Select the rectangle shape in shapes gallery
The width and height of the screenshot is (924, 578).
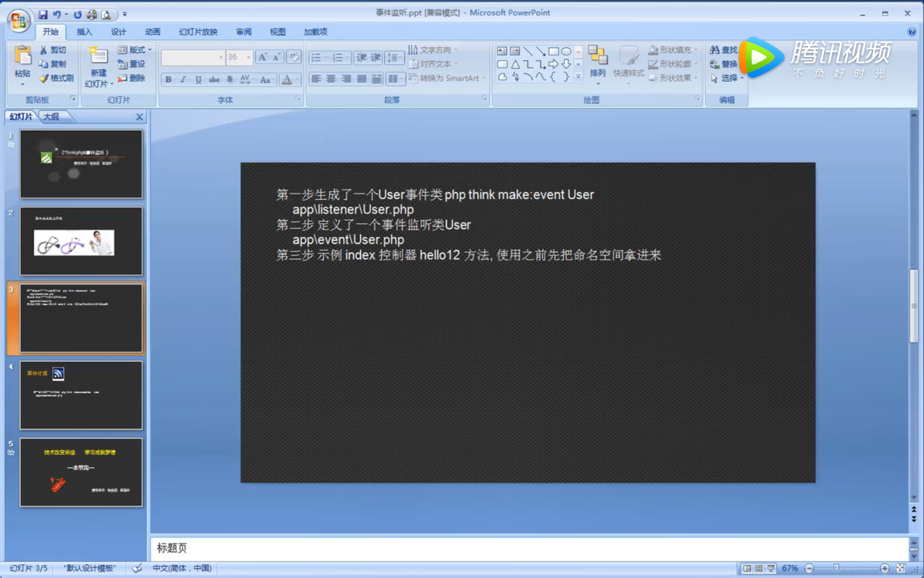tap(553, 51)
